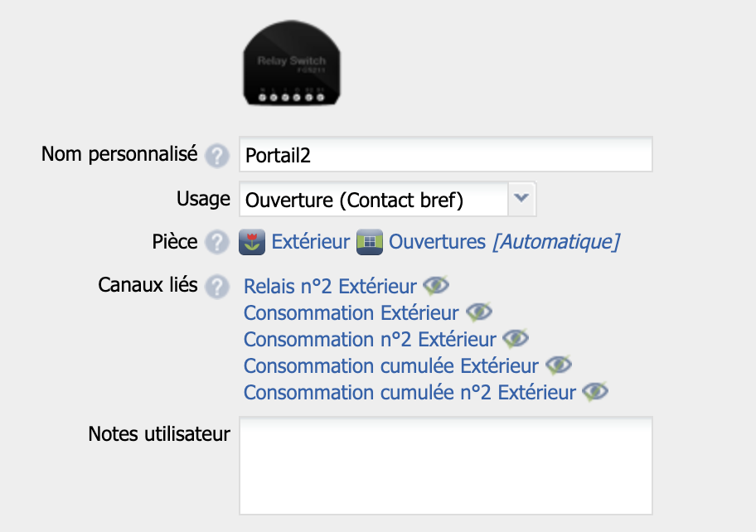Click the Extérieur room flower icon
The image size is (756, 532).
pyautogui.click(x=252, y=243)
